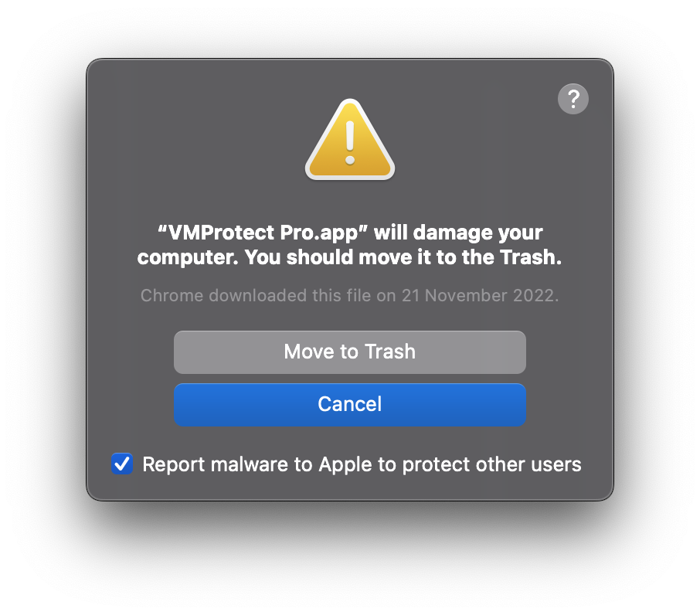The width and height of the screenshot is (700, 615).
Task: Click the warning message about damaging your computer
Action: point(349,245)
